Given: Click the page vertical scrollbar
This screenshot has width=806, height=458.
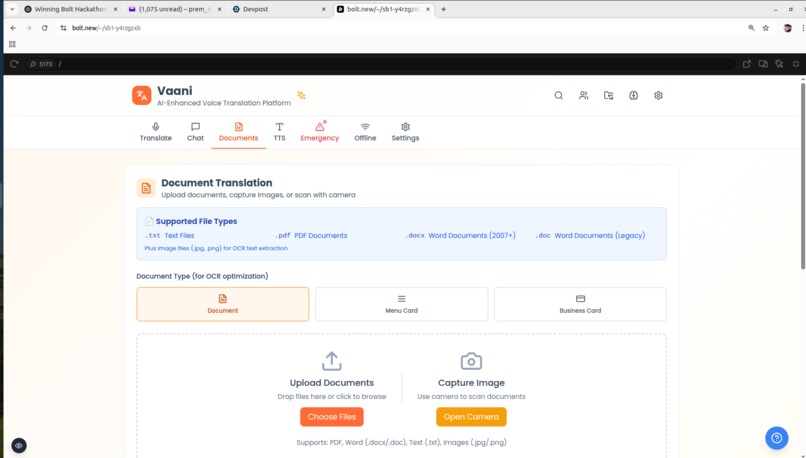Looking at the screenshot, I should pos(802,176).
